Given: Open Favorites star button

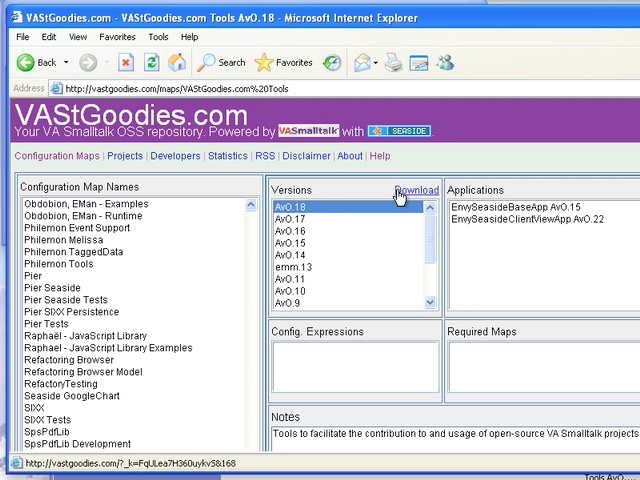Looking at the screenshot, I should [x=283, y=63].
